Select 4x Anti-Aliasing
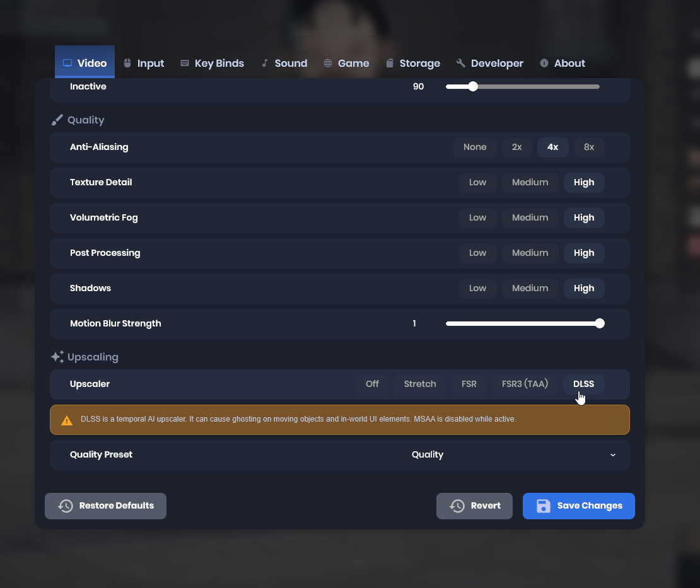This screenshot has width=700, height=588. coord(552,147)
